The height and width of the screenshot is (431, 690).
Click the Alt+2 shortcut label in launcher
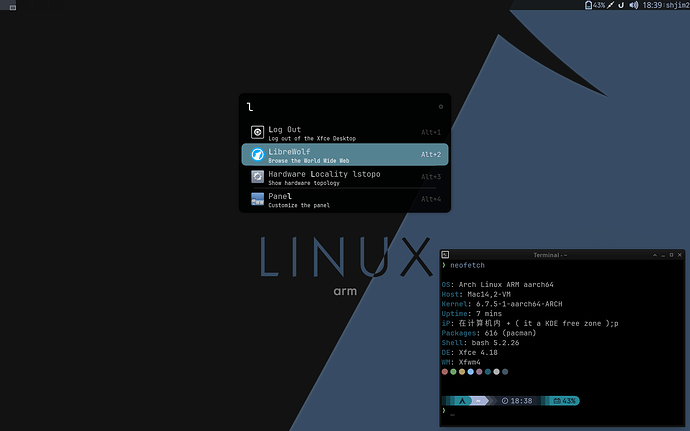pos(431,155)
